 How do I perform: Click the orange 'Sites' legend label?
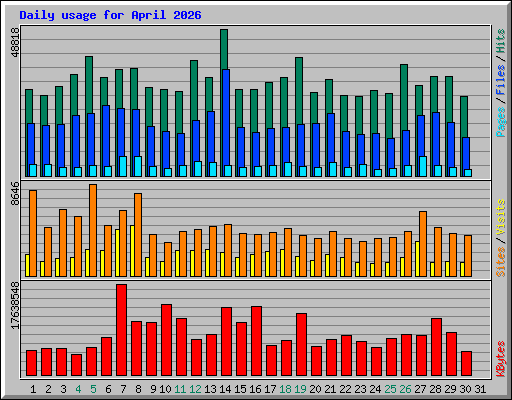pos(501,262)
